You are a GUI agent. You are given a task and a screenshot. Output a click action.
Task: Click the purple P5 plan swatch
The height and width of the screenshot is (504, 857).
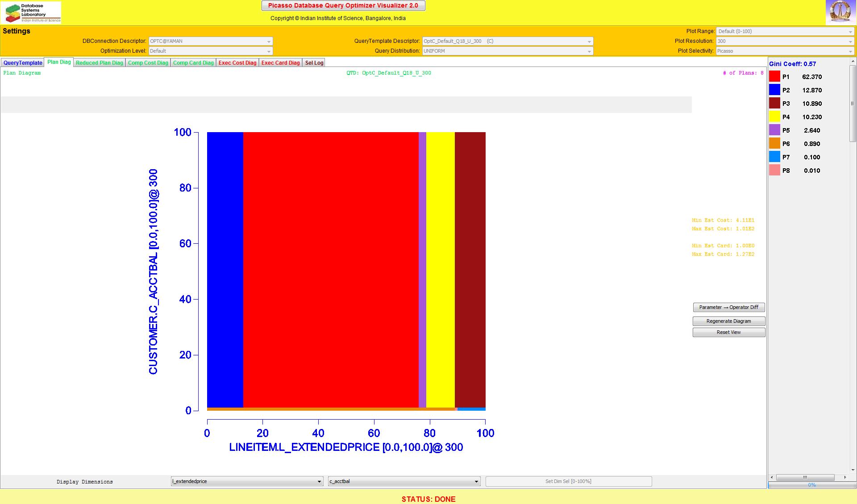click(x=774, y=130)
